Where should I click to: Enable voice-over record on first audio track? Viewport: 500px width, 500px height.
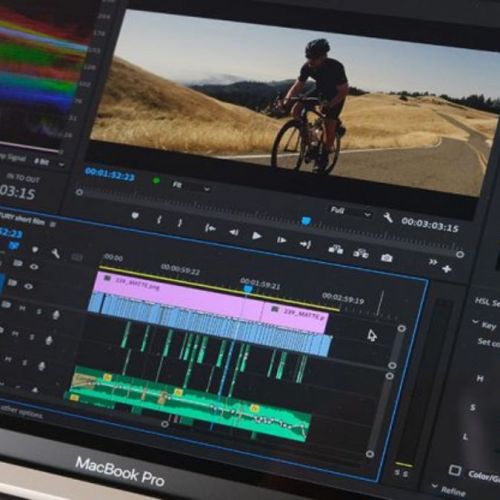click(x=56, y=315)
